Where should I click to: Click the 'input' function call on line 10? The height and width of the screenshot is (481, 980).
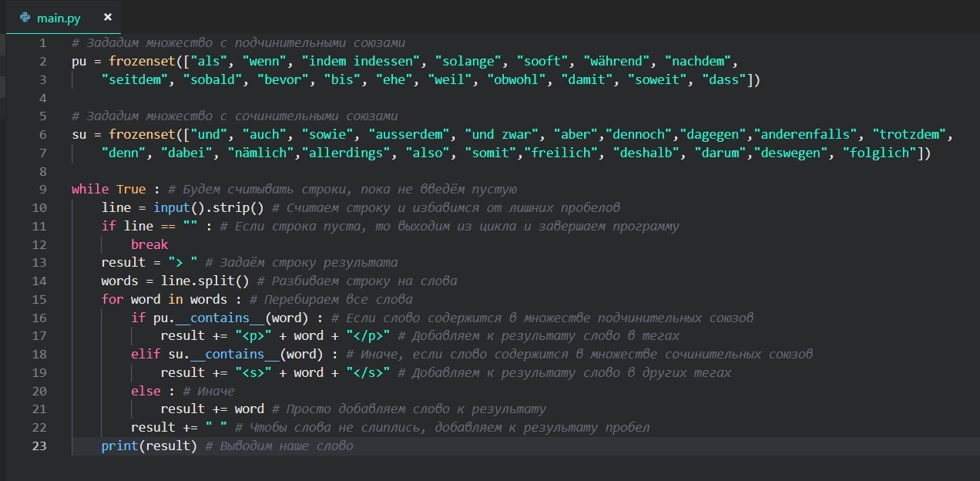(171, 207)
